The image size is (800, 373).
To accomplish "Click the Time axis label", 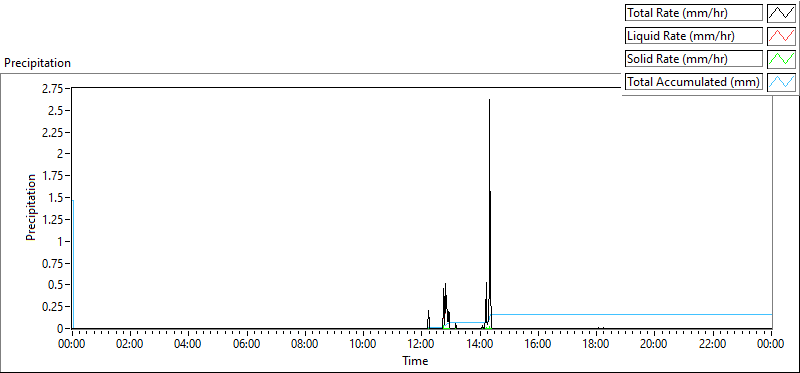I will 415,361.
